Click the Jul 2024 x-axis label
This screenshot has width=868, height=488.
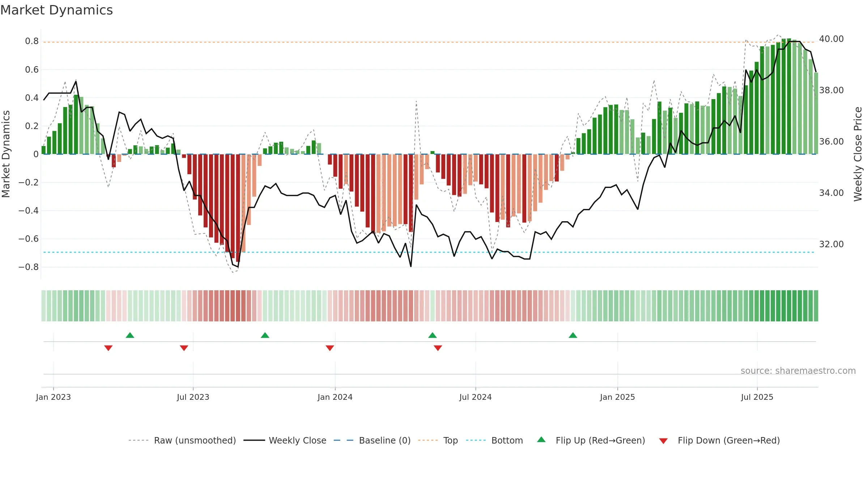[x=476, y=397]
